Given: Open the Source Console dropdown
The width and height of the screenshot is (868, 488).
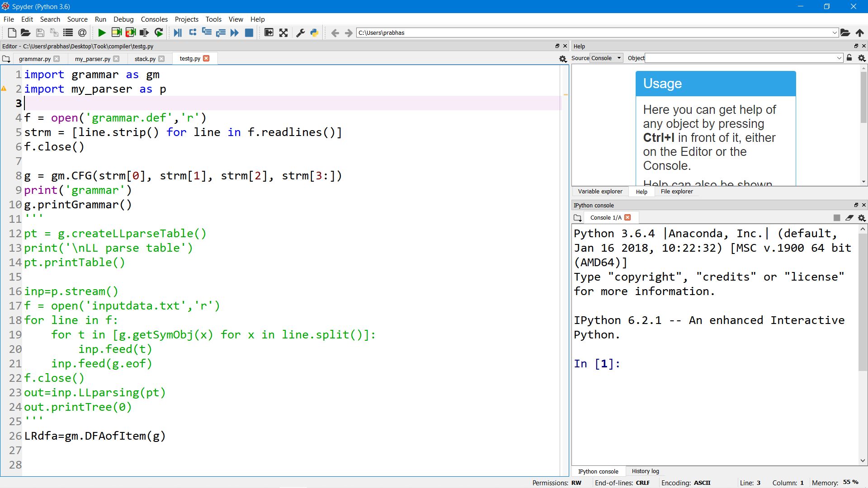Looking at the screenshot, I should click(607, 58).
